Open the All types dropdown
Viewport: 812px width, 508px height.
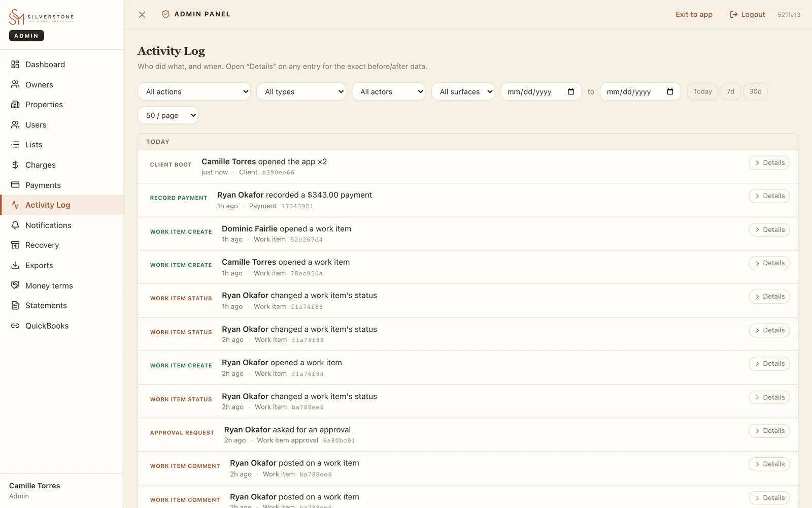click(301, 91)
